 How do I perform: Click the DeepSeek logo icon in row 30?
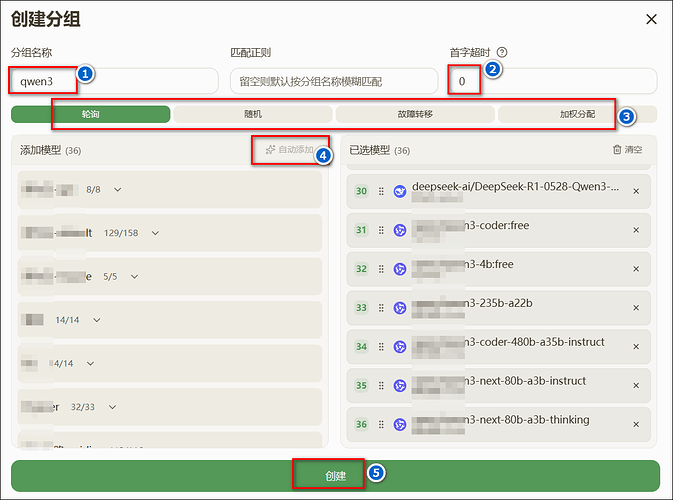(400, 191)
